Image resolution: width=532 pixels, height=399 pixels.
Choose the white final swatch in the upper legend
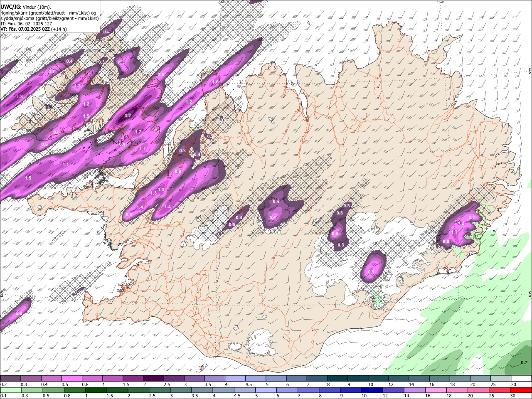coord(520,378)
